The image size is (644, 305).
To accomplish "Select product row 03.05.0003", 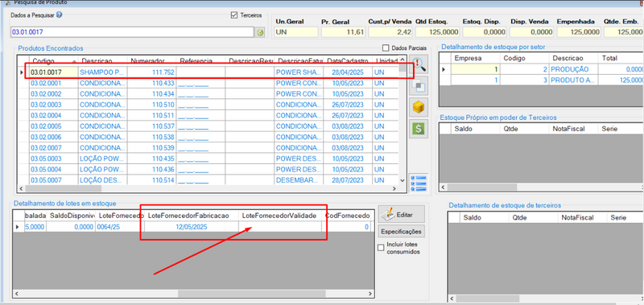I will 208,159.
